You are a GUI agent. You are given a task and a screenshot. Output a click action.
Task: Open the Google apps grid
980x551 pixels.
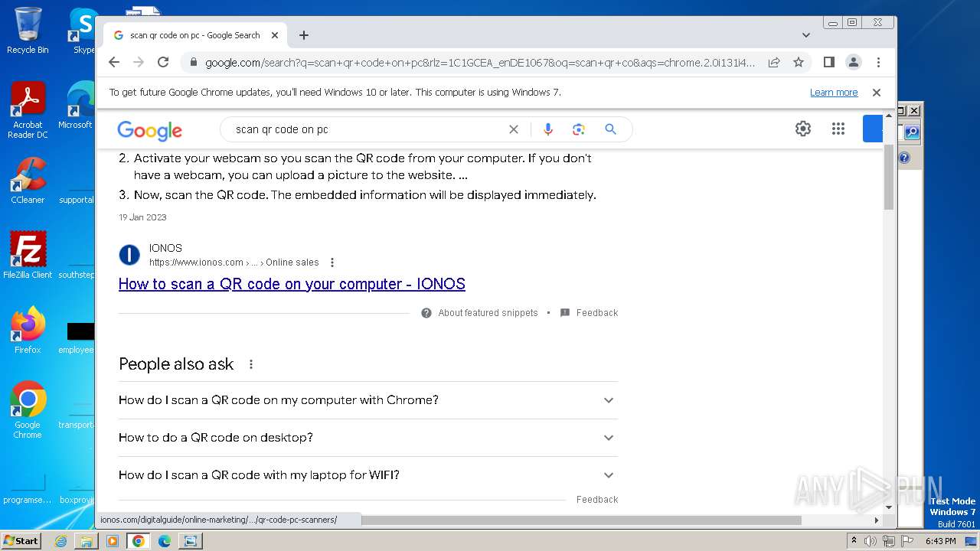coord(838,129)
